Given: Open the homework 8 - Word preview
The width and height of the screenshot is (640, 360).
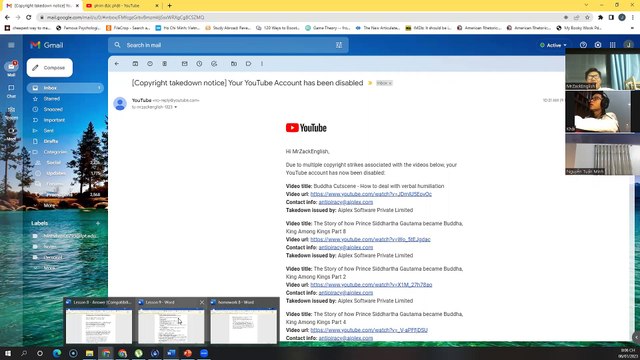Looking at the screenshot, I should [x=244, y=321].
